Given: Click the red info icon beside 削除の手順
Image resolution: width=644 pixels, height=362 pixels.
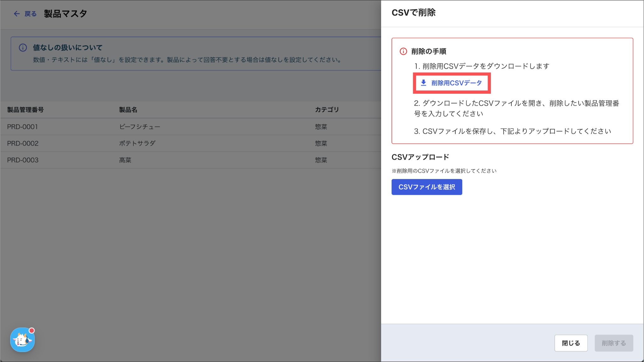Looking at the screenshot, I should (x=403, y=51).
